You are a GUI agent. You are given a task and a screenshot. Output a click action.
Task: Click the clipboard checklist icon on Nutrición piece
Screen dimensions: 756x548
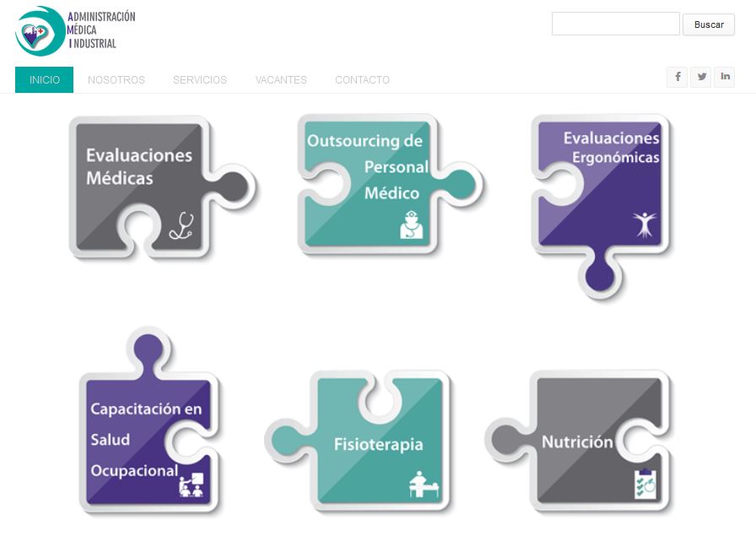(645, 484)
